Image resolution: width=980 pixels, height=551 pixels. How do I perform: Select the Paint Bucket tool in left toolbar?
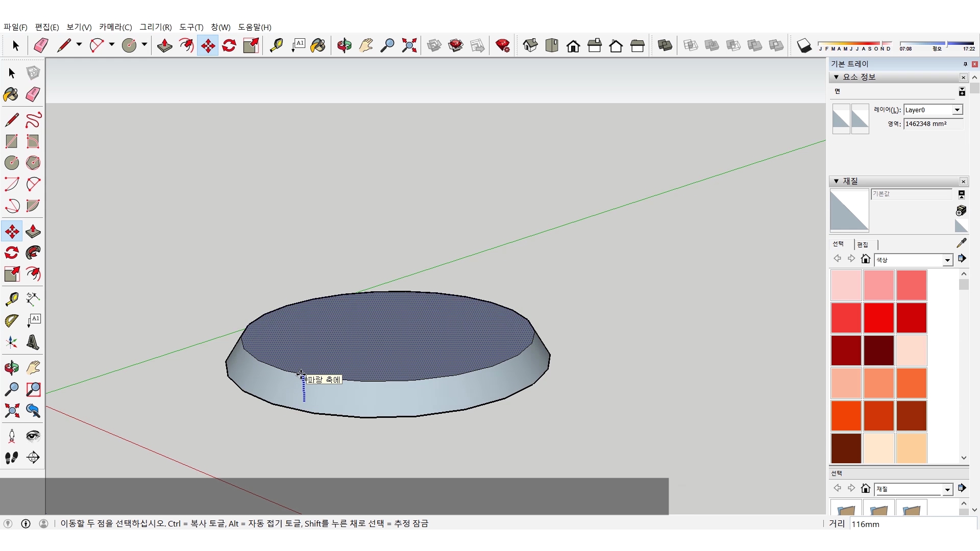click(x=11, y=94)
